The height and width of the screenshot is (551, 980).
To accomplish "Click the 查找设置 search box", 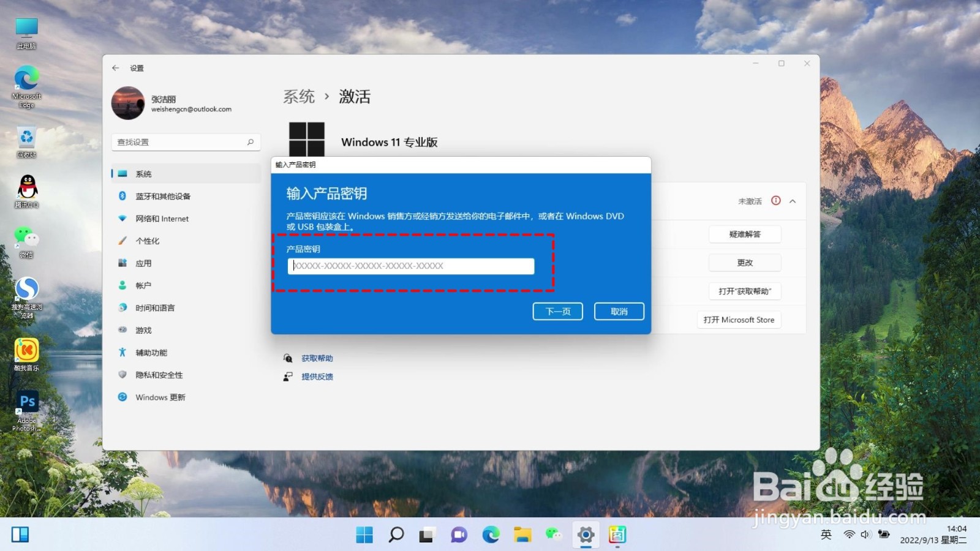I will click(184, 141).
